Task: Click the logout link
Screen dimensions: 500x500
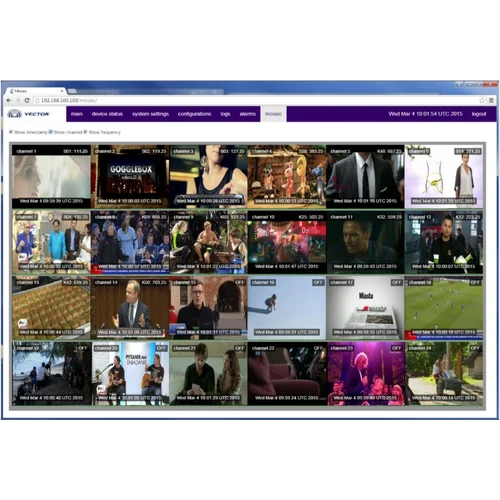Action: point(479,114)
